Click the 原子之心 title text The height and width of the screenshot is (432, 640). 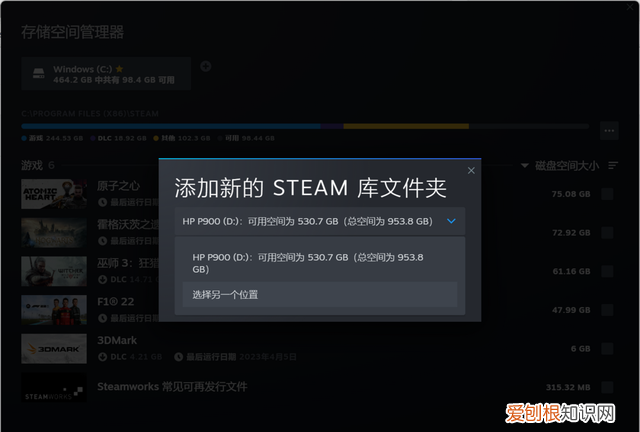(118, 186)
